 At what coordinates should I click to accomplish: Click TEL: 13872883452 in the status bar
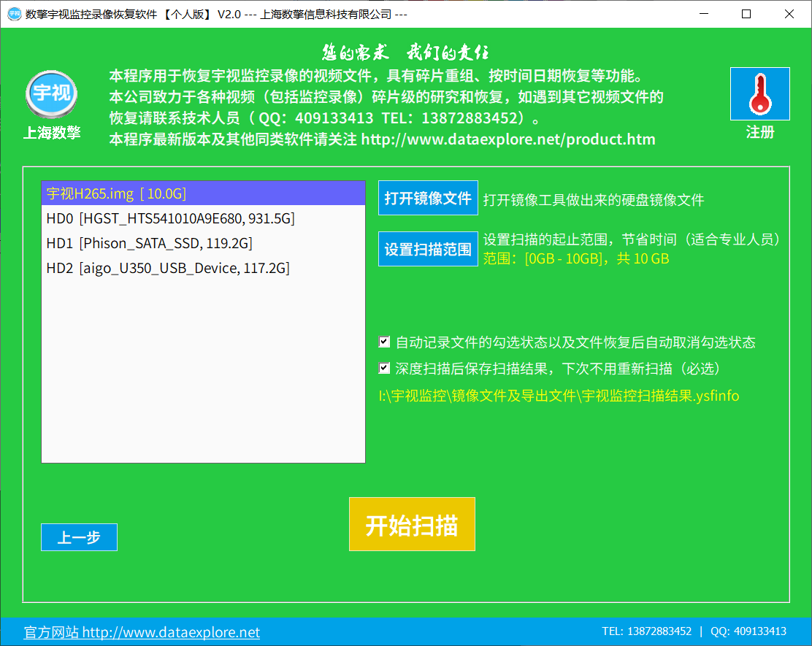pyautogui.click(x=646, y=631)
